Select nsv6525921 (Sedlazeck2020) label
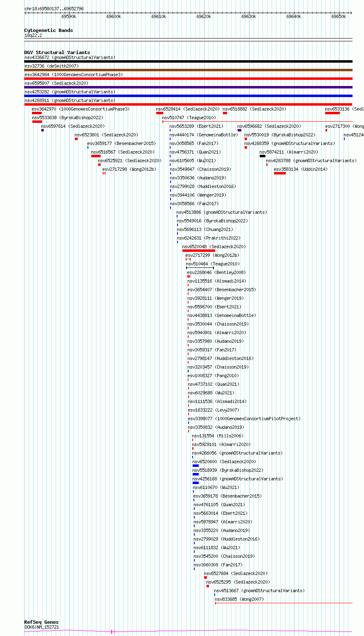Viewport: 364px width, 636px height. coord(130,161)
